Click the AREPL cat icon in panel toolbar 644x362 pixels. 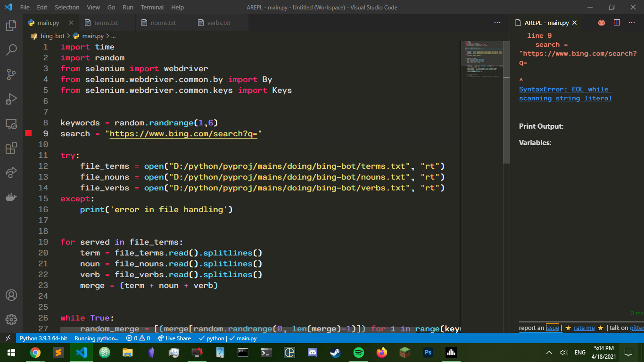point(602,23)
